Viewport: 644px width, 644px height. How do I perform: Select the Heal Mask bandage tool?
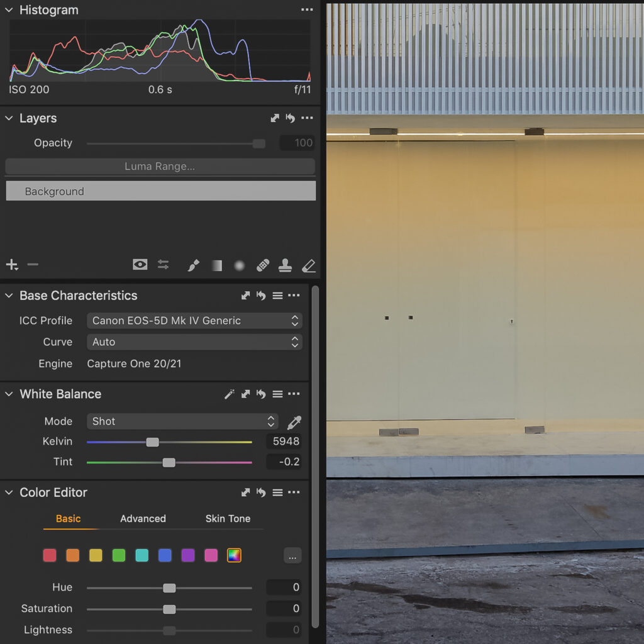tap(263, 265)
